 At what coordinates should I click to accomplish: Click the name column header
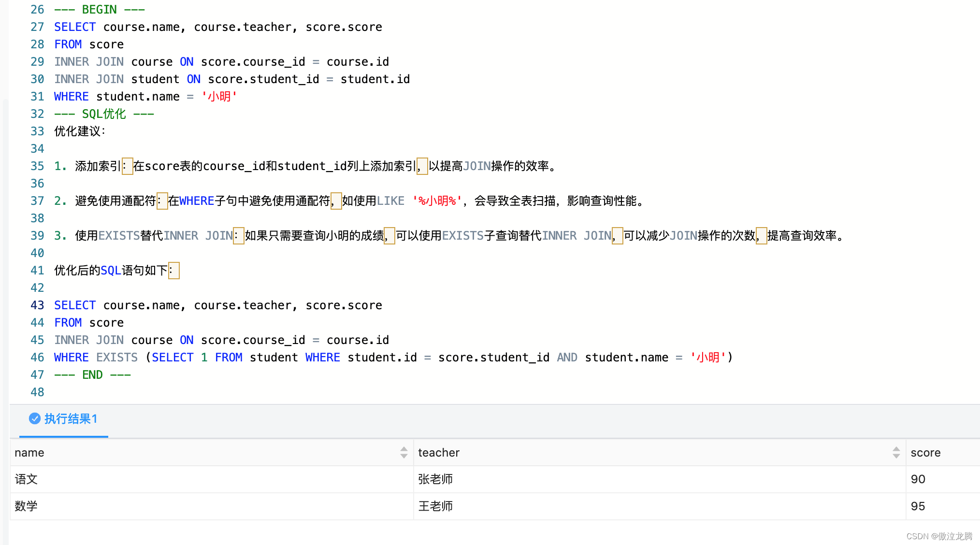click(x=29, y=452)
